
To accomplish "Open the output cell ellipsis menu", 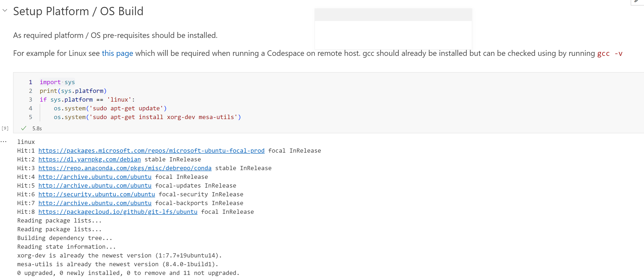I will [3, 142].
